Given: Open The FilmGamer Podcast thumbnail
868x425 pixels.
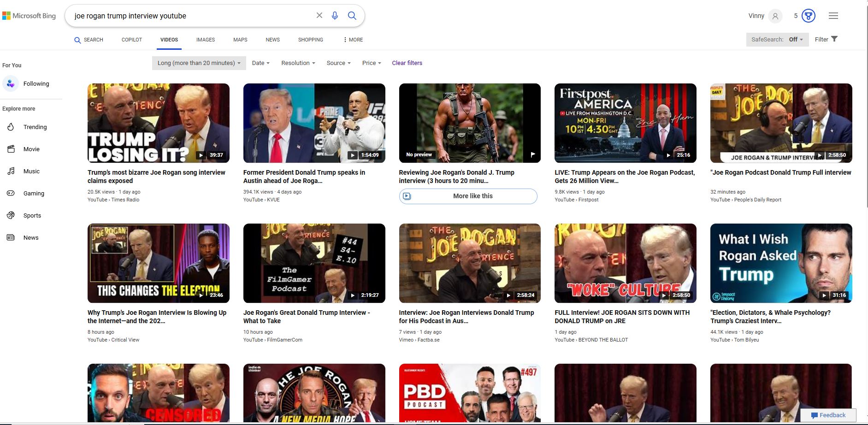Looking at the screenshot, I should click(x=314, y=263).
